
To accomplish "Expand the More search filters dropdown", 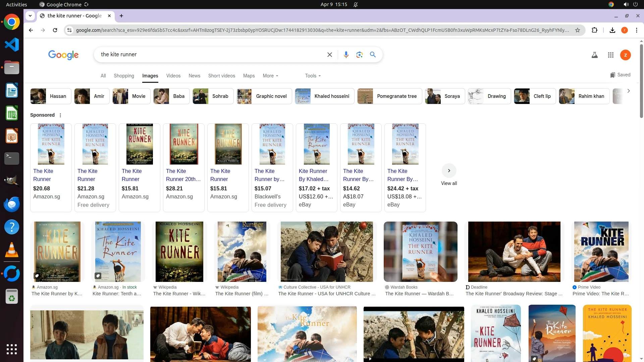I will coord(270,76).
